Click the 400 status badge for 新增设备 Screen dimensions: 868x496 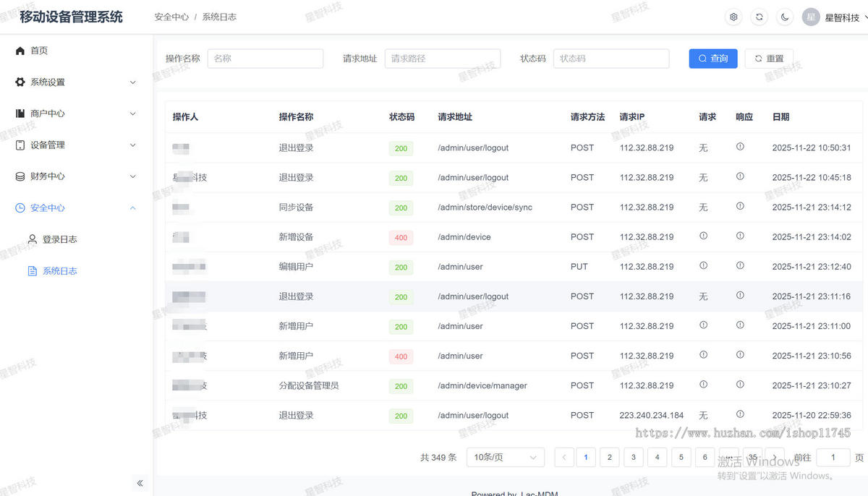point(401,237)
